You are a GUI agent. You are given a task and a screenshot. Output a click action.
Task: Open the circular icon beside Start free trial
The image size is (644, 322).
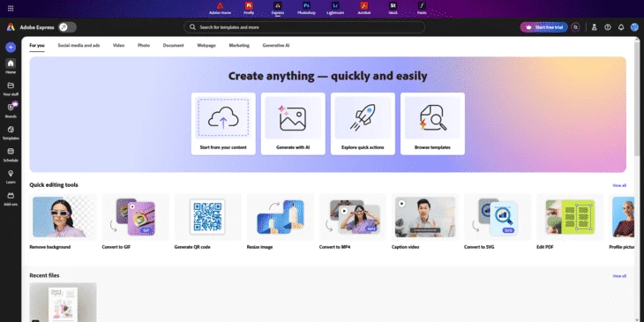click(576, 27)
